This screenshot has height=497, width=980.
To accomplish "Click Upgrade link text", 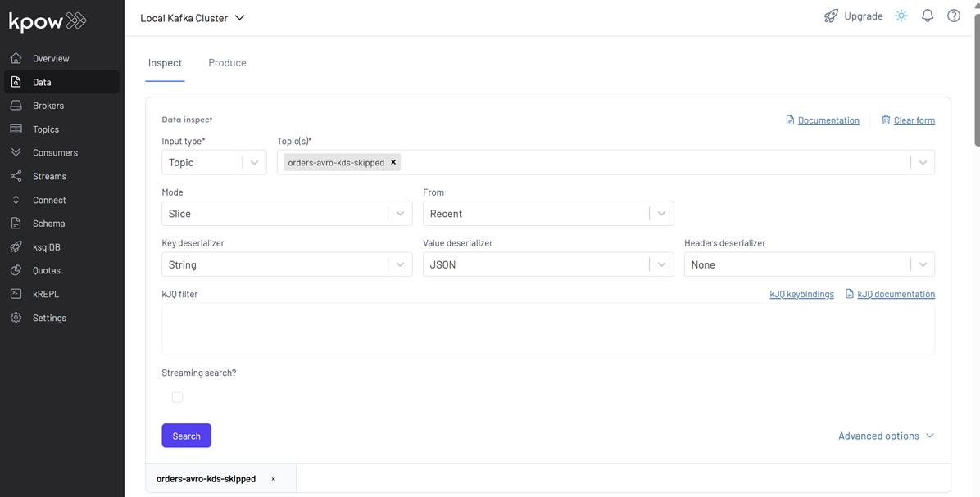I will (x=864, y=16).
